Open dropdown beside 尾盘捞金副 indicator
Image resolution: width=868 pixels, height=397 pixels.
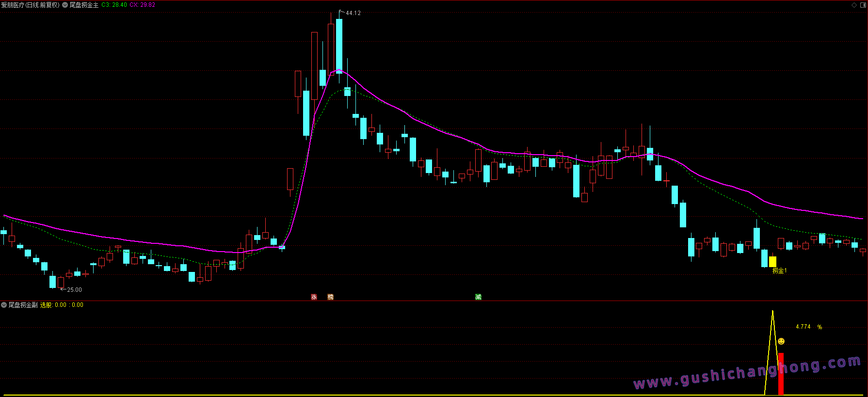[x=4, y=305]
